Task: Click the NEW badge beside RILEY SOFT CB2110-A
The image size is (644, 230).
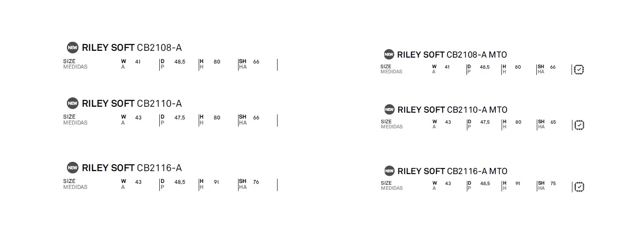Action: click(73, 103)
